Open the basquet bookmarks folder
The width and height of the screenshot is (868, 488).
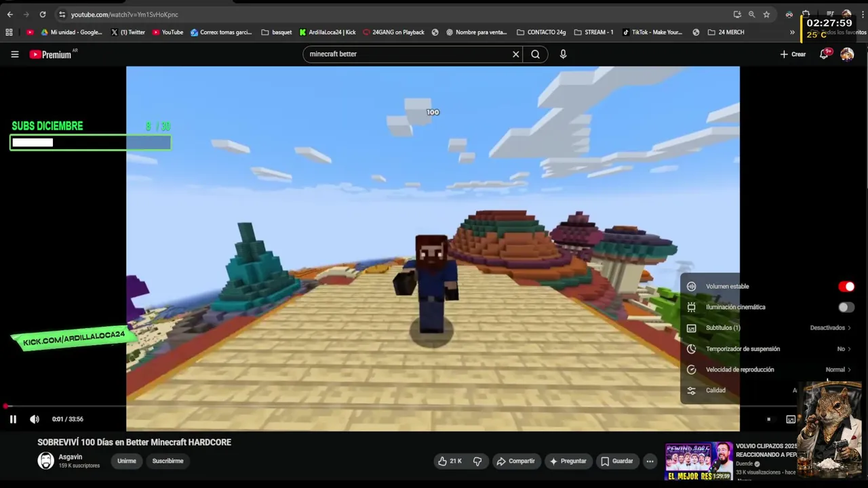tap(276, 32)
